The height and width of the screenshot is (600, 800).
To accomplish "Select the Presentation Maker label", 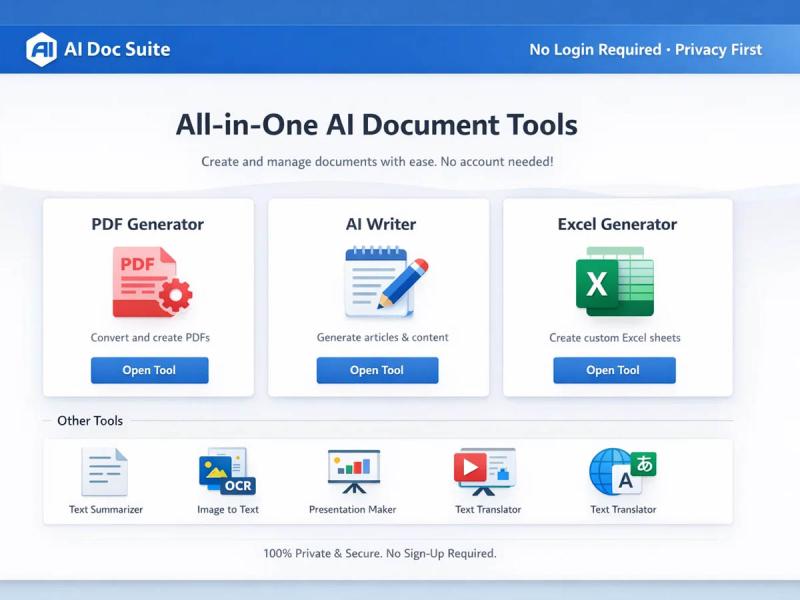I will coord(353,510).
